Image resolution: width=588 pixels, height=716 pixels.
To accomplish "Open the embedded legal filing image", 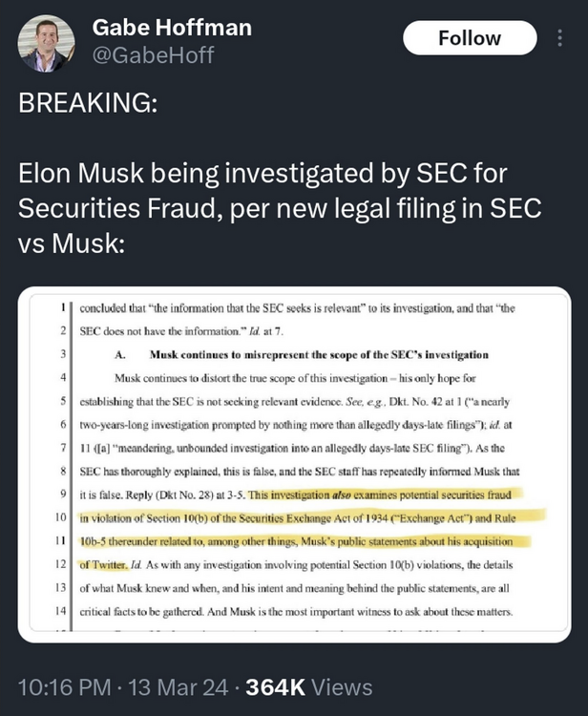I will pos(294,463).
